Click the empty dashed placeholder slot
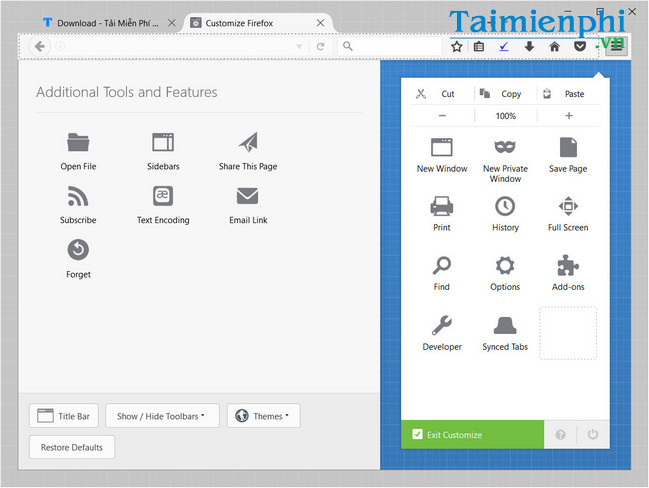Image resolution: width=649 pixels, height=488 pixels. (568, 333)
